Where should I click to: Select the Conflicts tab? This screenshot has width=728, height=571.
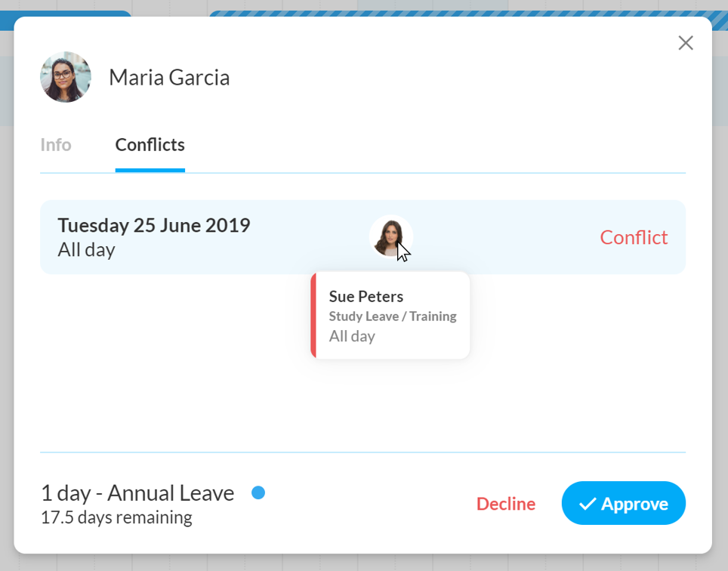(150, 145)
